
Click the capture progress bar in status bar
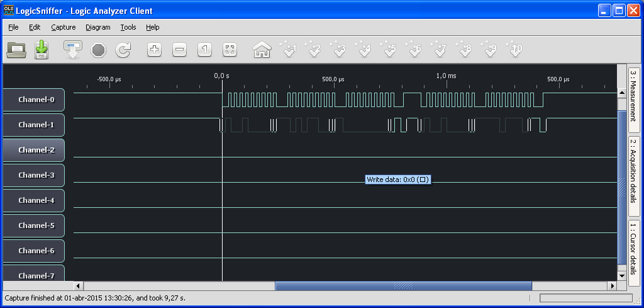click(x=586, y=298)
